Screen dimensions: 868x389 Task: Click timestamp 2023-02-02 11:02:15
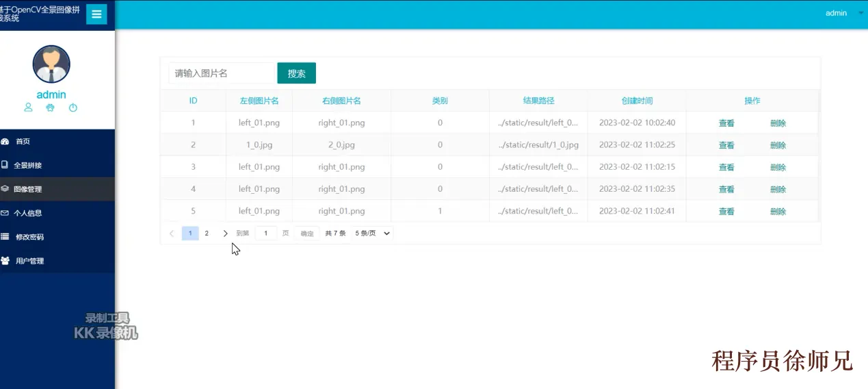(x=637, y=167)
